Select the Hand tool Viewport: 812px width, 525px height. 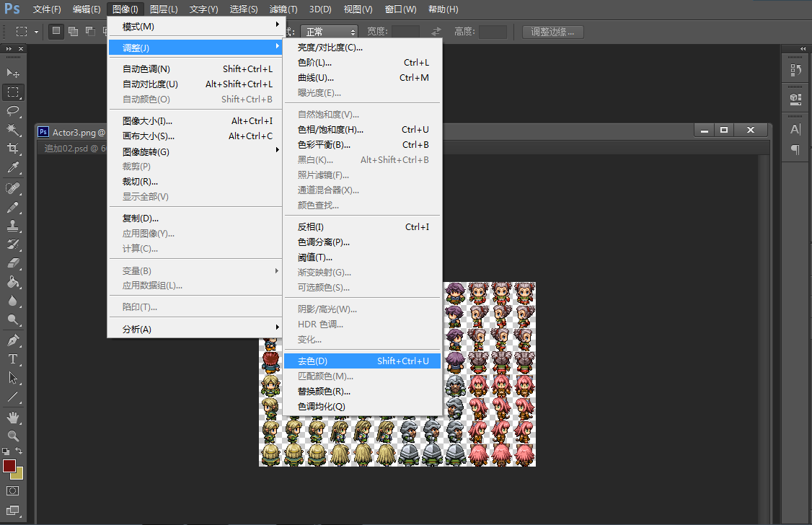click(13, 418)
